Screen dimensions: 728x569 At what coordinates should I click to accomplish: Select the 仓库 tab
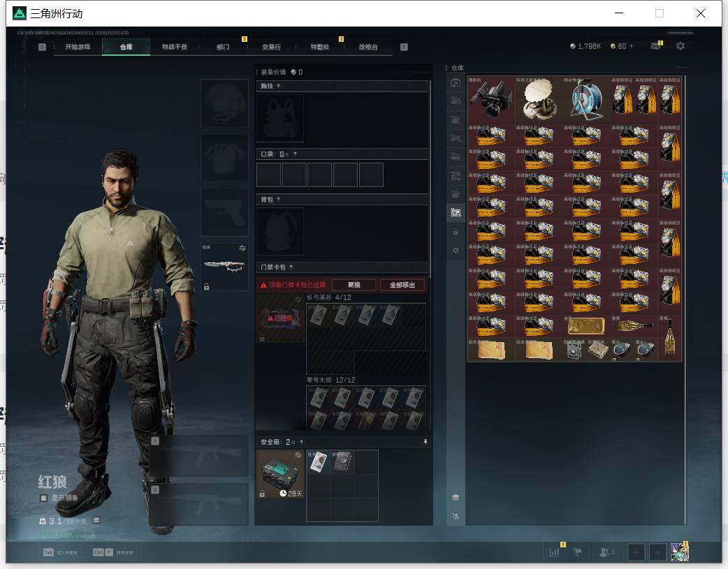126,47
